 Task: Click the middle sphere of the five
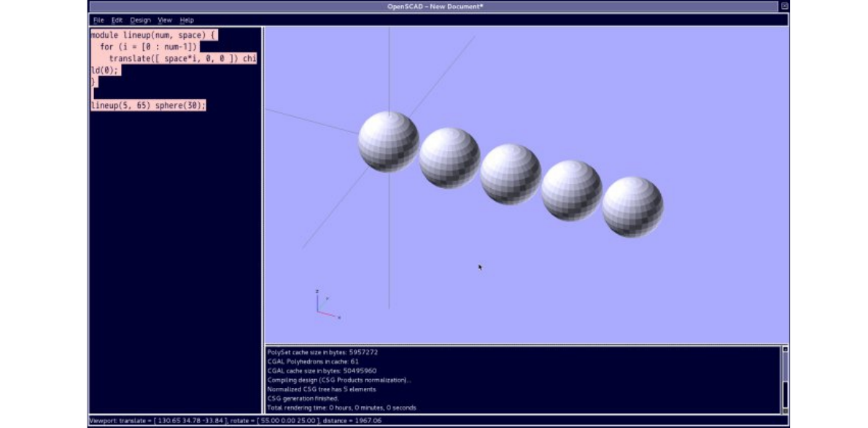pos(511,174)
